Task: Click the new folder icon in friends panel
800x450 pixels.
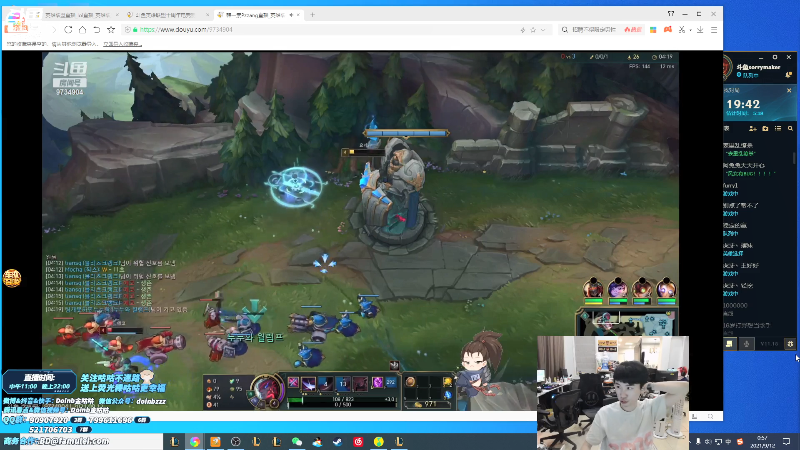Action: pyautogui.click(x=765, y=129)
